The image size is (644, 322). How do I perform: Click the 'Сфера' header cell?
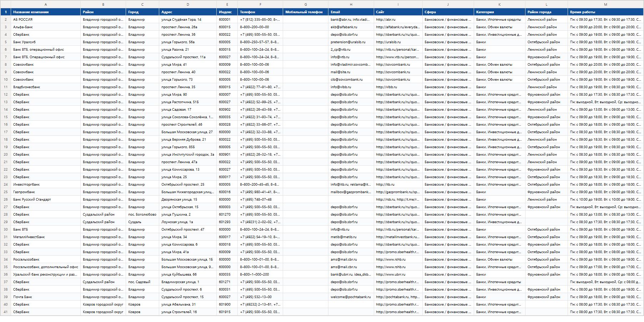point(448,12)
